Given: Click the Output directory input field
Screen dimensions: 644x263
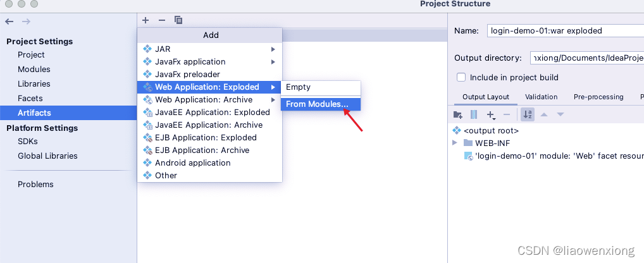Looking at the screenshot, I should point(587,58).
